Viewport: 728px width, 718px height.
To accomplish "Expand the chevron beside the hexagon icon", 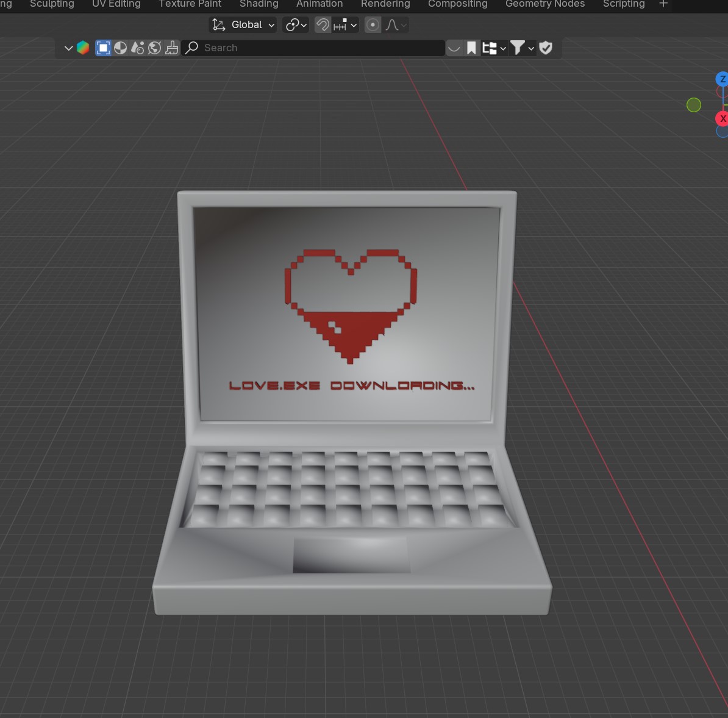I will [68, 48].
